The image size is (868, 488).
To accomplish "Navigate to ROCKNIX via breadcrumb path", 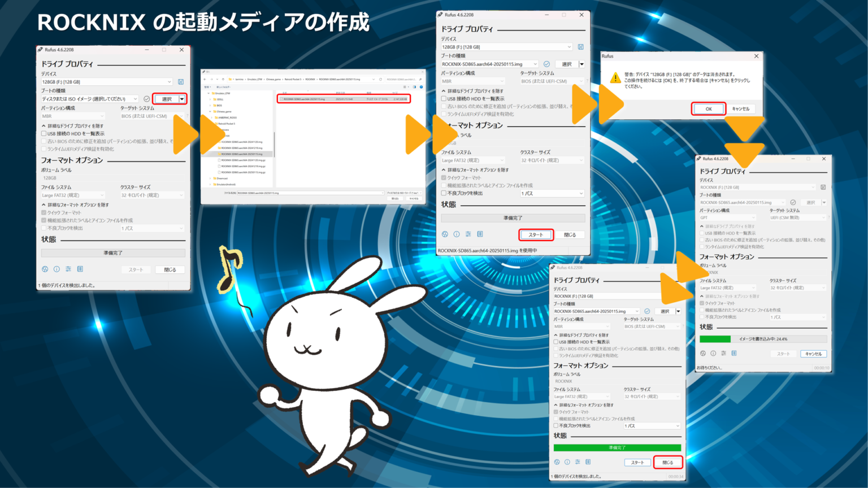I will point(309,80).
